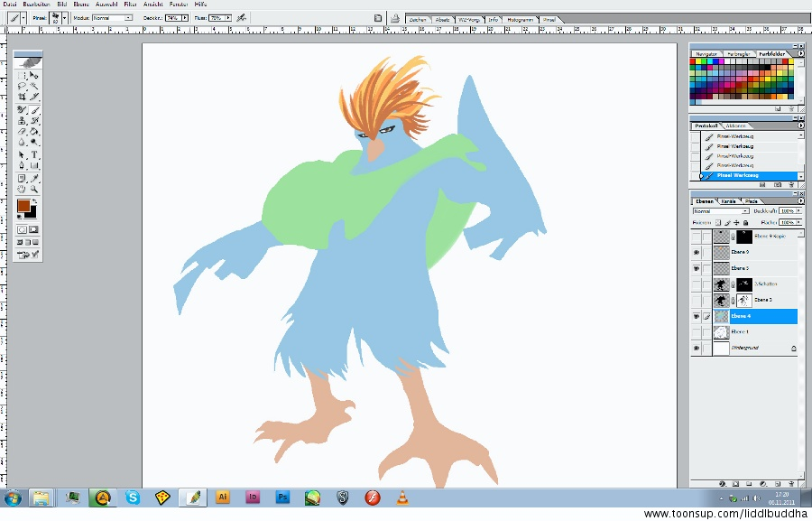This screenshot has height=521, width=812.
Task: Show the Ebene 9 Kopie layer
Action: tap(696, 237)
